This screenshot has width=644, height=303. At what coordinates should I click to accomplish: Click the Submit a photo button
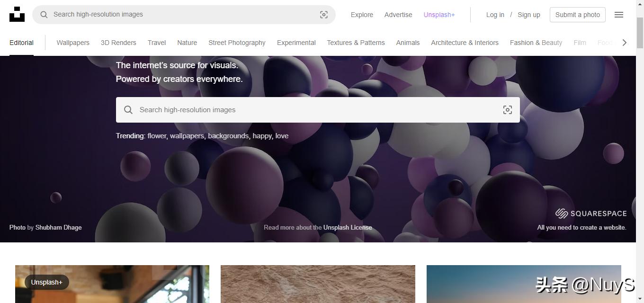click(578, 15)
